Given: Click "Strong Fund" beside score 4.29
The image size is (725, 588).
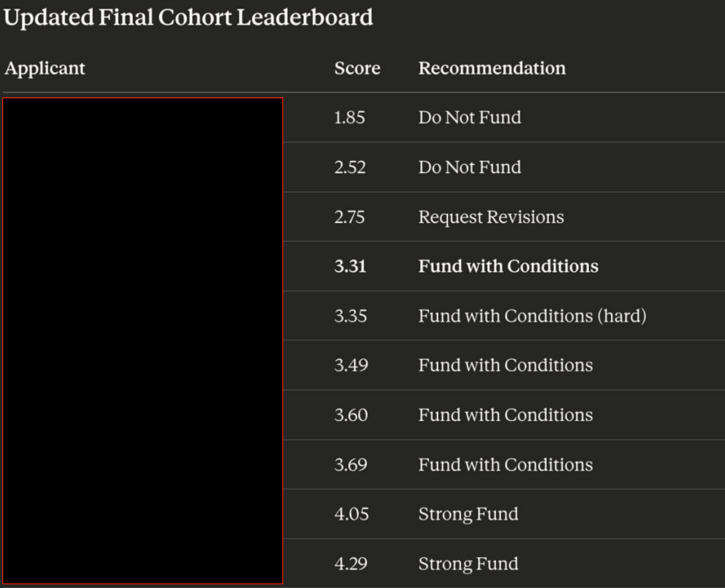Looking at the screenshot, I should 468,564.
